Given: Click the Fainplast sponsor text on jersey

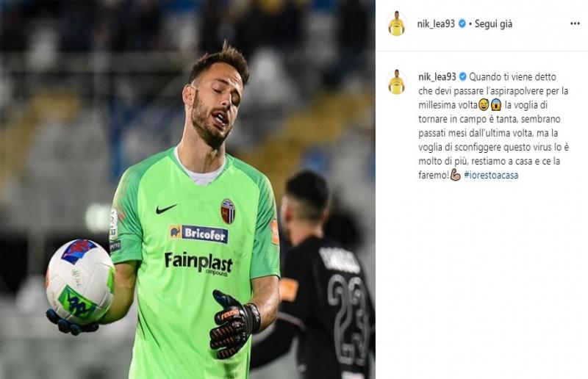Looking at the screenshot, I should tap(198, 263).
